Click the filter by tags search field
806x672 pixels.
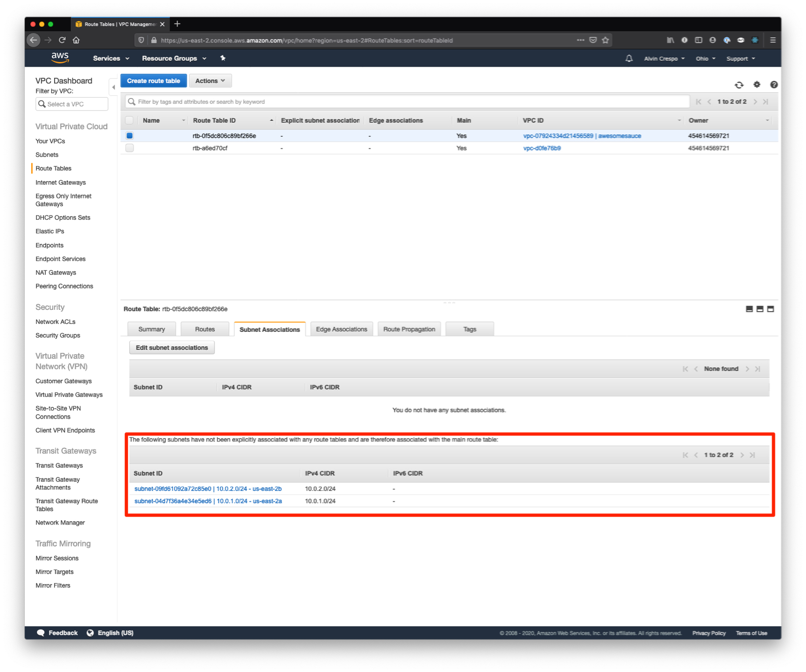pos(327,101)
